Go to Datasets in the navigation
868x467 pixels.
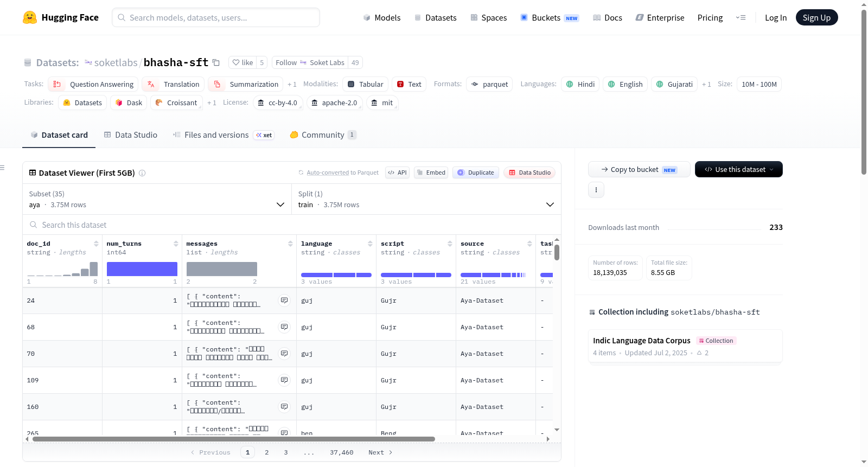pyautogui.click(x=435, y=17)
